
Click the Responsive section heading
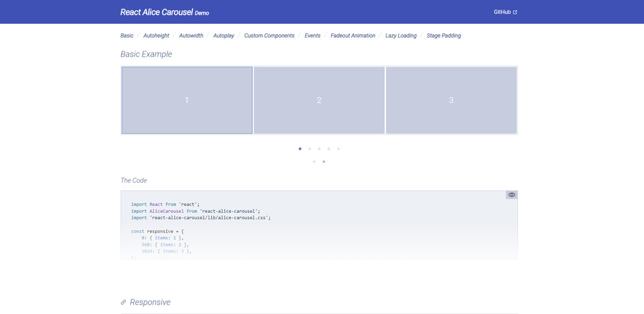pos(150,302)
